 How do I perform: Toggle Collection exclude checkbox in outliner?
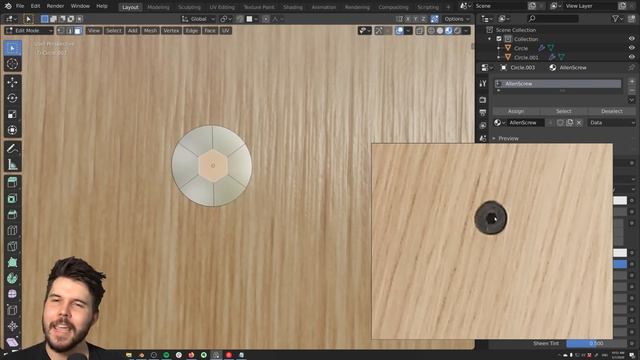499,39
